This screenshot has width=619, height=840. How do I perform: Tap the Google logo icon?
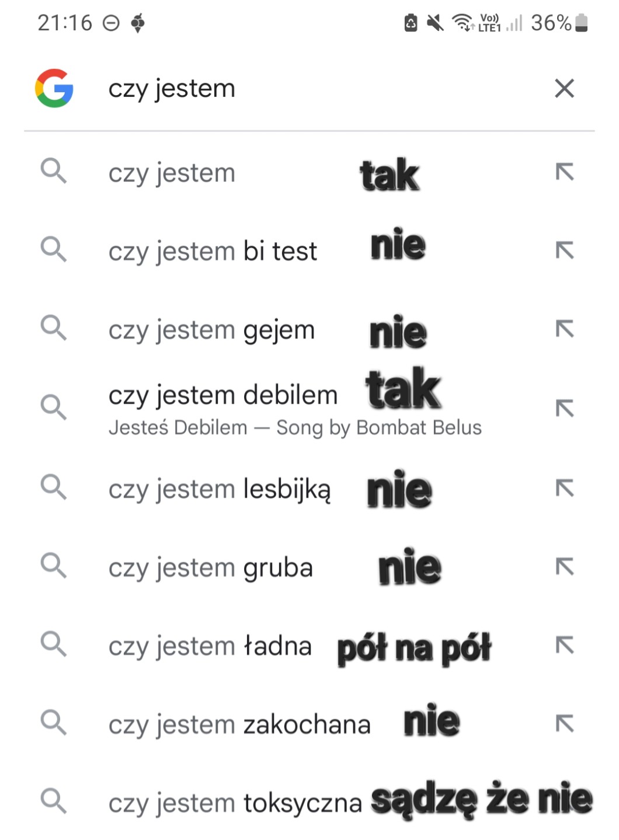54,88
